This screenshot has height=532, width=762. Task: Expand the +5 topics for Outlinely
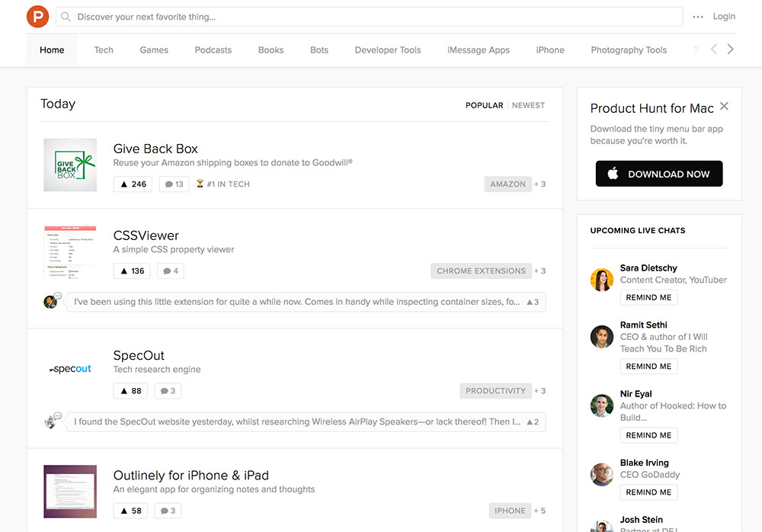pos(540,511)
